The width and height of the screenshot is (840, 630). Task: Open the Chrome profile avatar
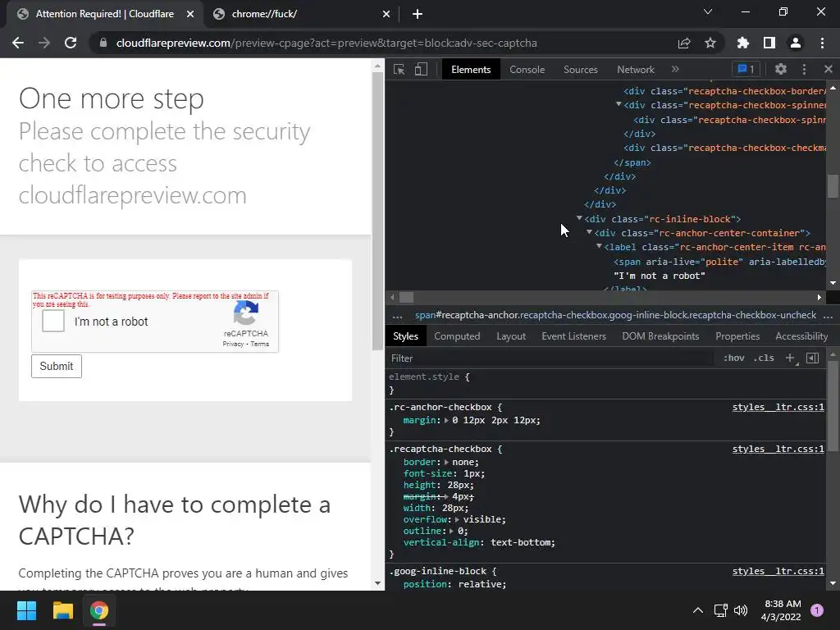pos(796,43)
